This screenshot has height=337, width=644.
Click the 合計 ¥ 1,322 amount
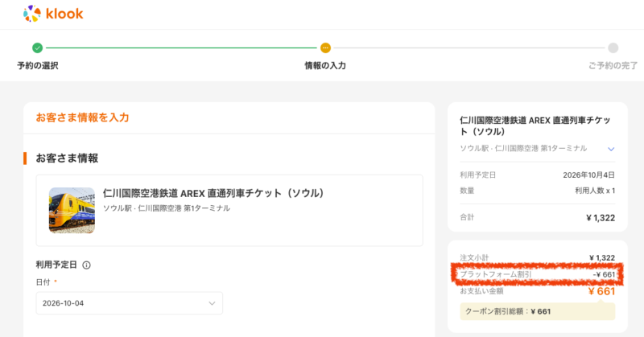[601, 218]
